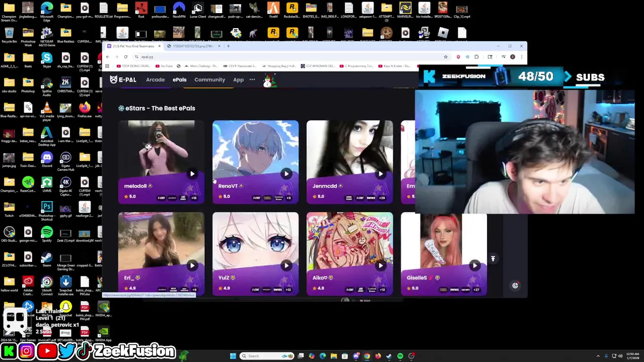Expand GiselleS's +27 extra tags

[x=476, y=289]
